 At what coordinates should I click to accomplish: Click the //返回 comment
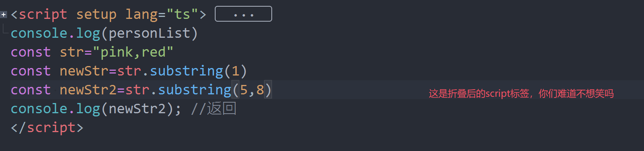pos(214,109)
